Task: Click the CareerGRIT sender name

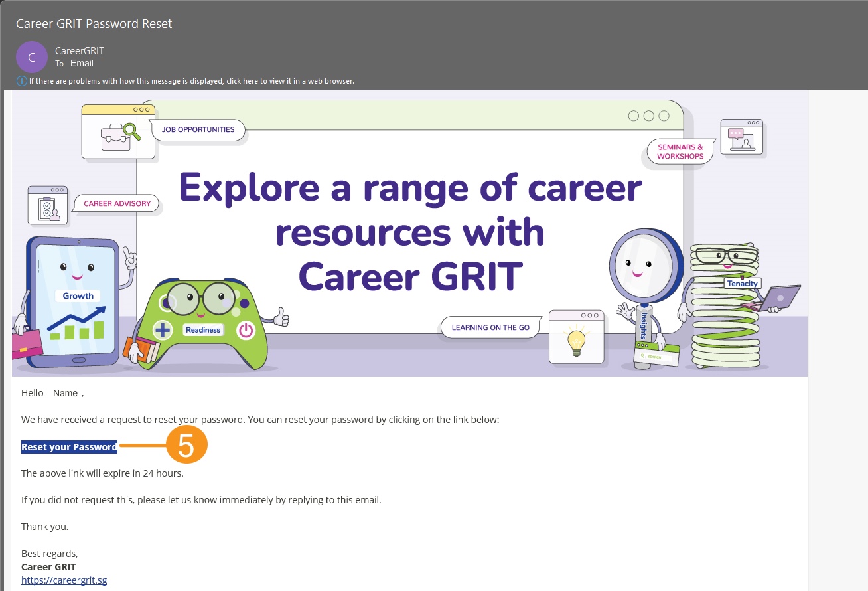Action: click(x=80, y=51)
